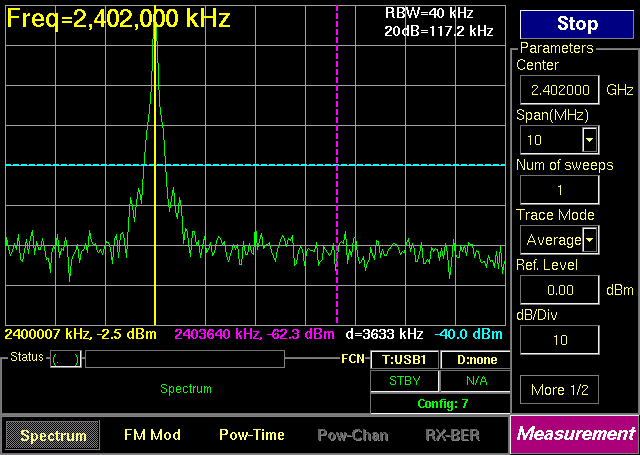Click the d=3633 kHz delta readout

tap(384, 334)
